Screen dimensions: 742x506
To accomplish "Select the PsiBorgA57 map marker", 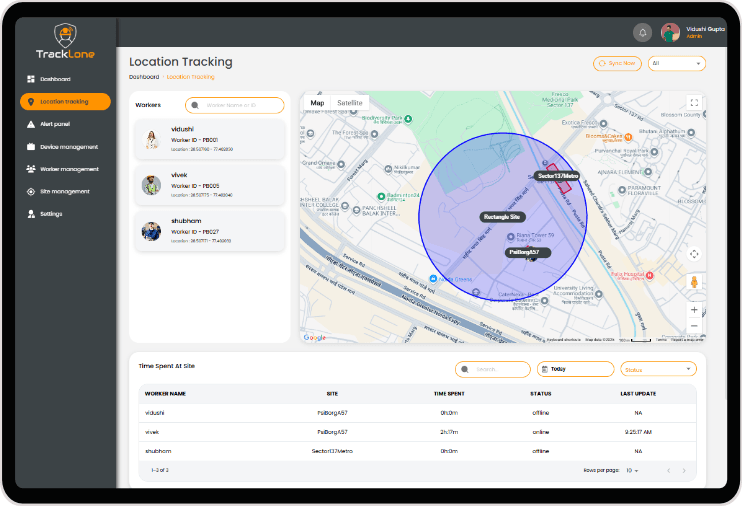I will pos(528,252).
